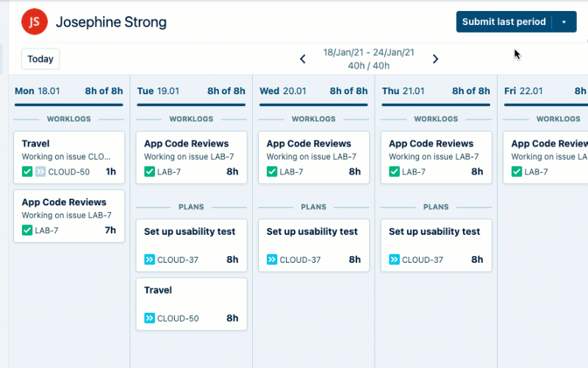The height and width of the screenshot is (368, 588).
Task: Click Monday's 8h of 8h progress bar
Action: [x=69, y=105]
